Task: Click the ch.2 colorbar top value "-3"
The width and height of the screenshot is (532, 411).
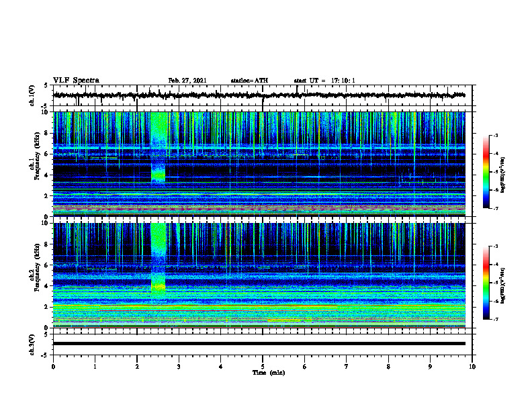Action: (x=496, y=246)
